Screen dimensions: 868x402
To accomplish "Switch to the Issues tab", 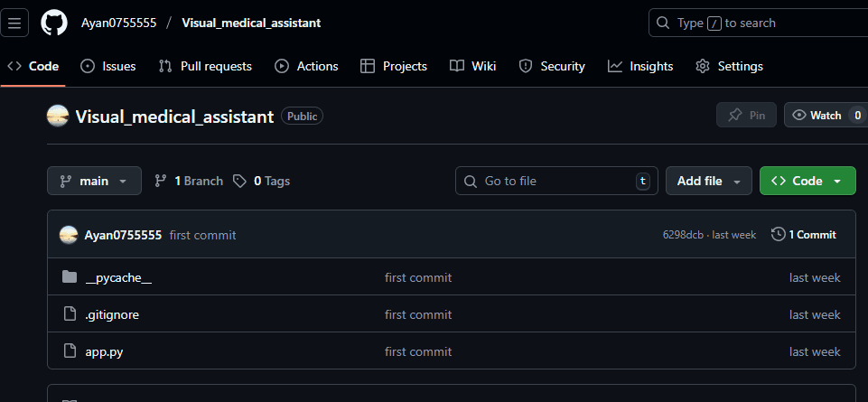I will [x=108, y=66].
